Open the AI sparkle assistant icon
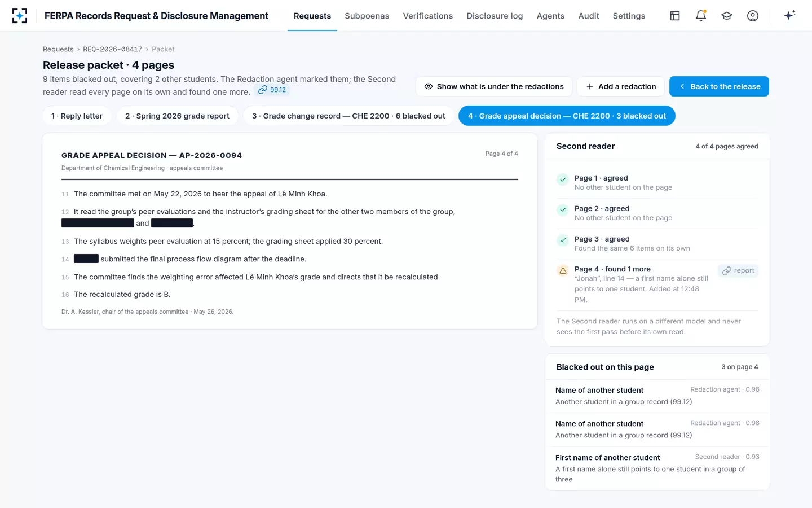Screen dimensions: 812x508 pos(789,15)
